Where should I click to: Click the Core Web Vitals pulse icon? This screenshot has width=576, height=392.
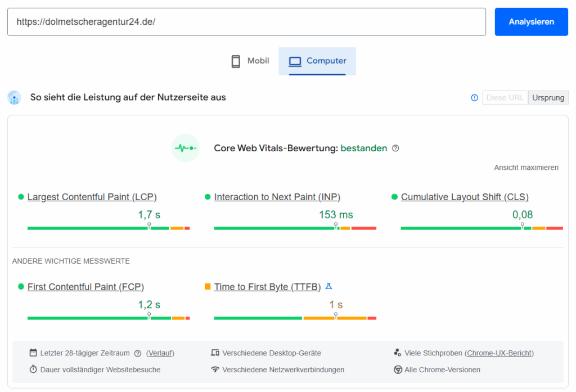click(186, 148)
